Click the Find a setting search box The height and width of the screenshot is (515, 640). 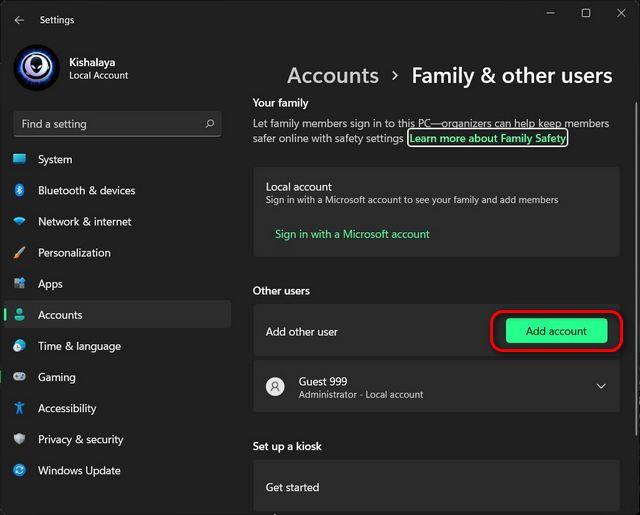click(x=118, y=124)
